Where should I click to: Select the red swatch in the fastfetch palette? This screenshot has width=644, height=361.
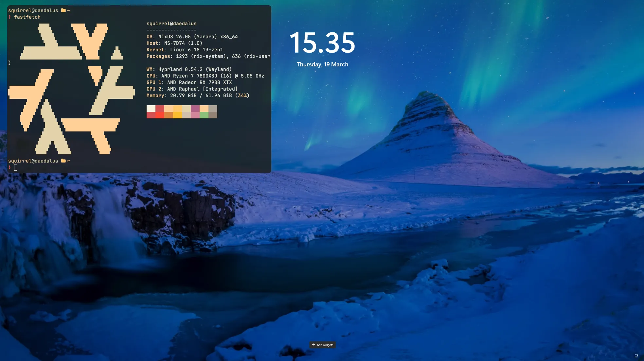click(x=159, y=108)
